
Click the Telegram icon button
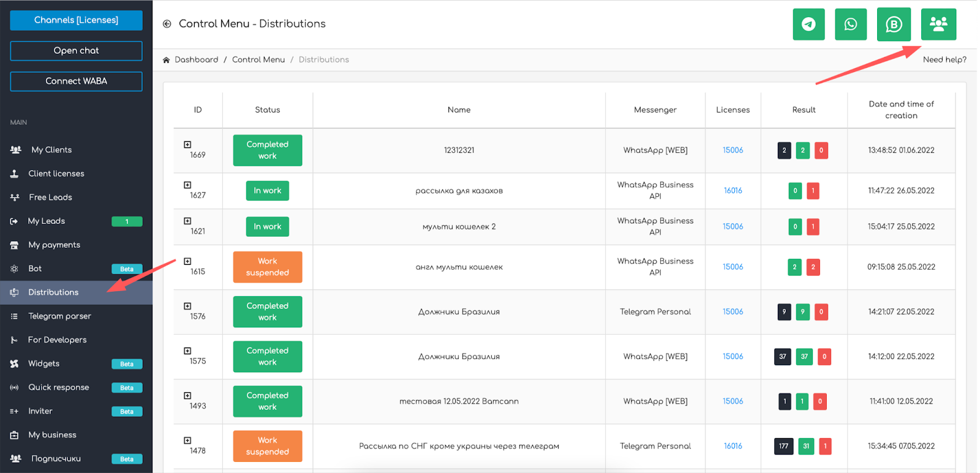point(809,24)
